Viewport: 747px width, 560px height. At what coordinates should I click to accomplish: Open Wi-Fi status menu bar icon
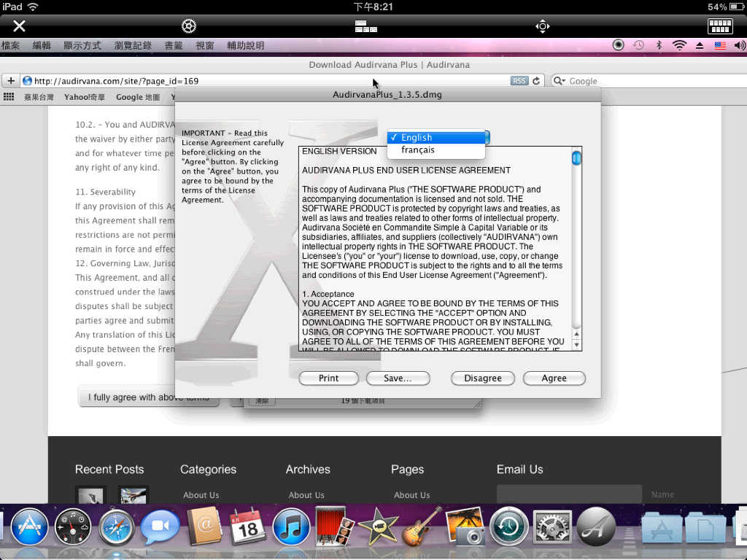point(679,45)
